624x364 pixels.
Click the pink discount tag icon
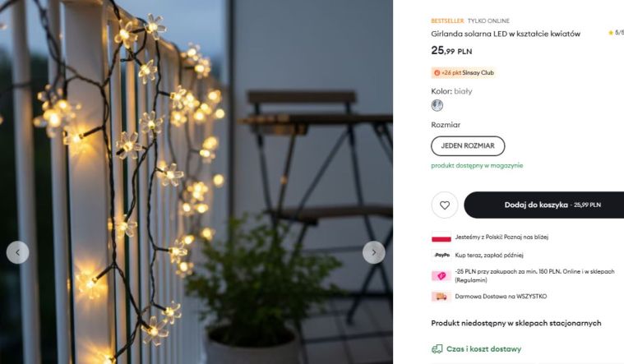pos(441,276)
